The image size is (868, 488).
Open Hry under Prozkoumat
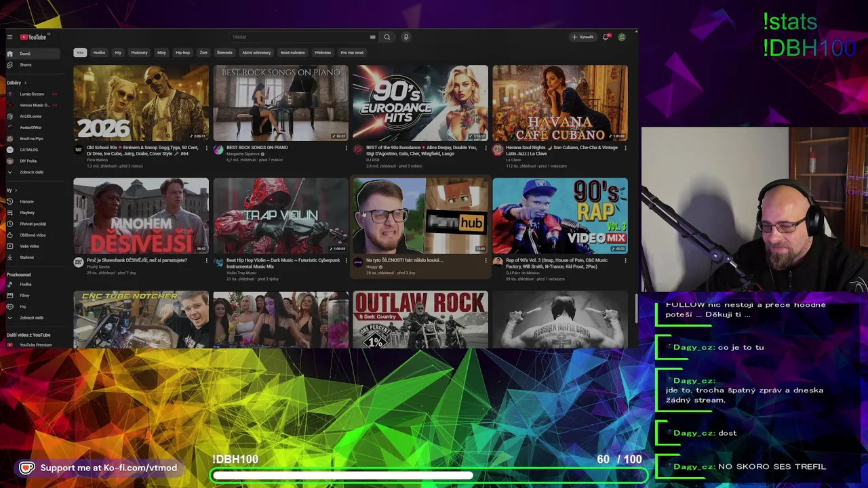pos(33,306)
